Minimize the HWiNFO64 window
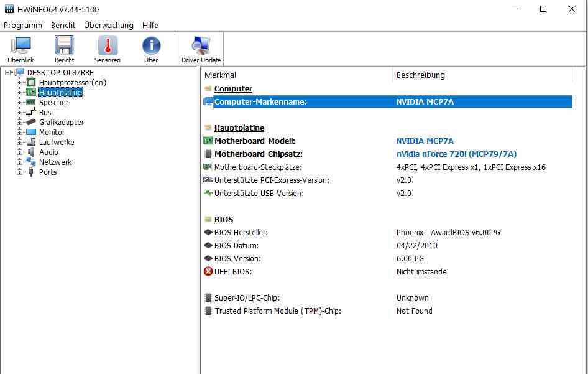The image size is (588, 374). (515, 9)
